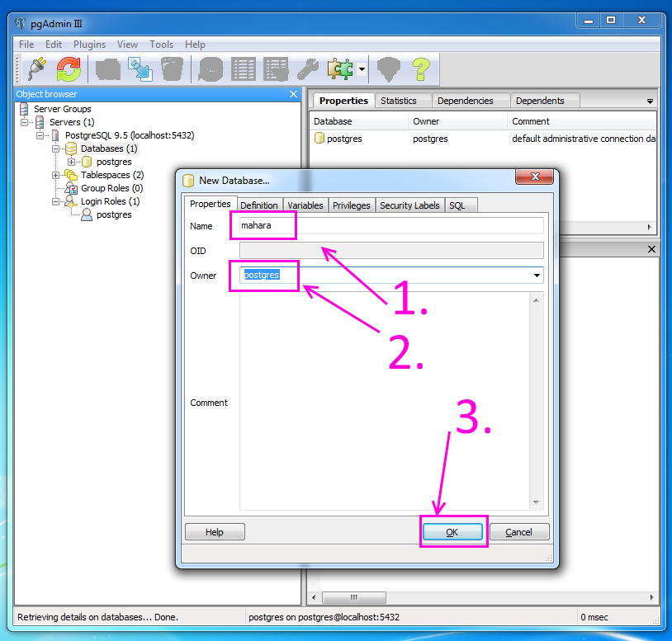Viewport: 672px width, 641px height.
Task: Click Cancel in New Database dialog
Action: [519, 532]
